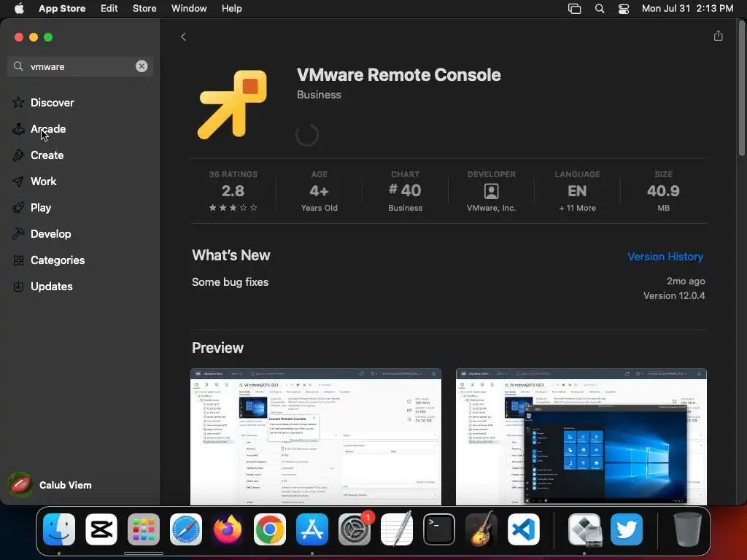Image resolution: width=747 pixels, height=560 pixels.
Task: Launch CapCut from the Dock
Action: [101, 529]
